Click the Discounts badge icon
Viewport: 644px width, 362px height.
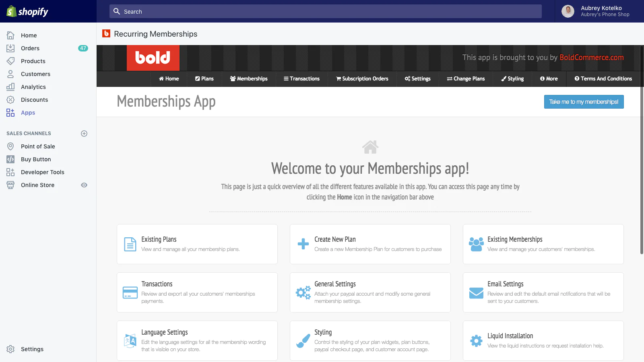pos(10,100)
